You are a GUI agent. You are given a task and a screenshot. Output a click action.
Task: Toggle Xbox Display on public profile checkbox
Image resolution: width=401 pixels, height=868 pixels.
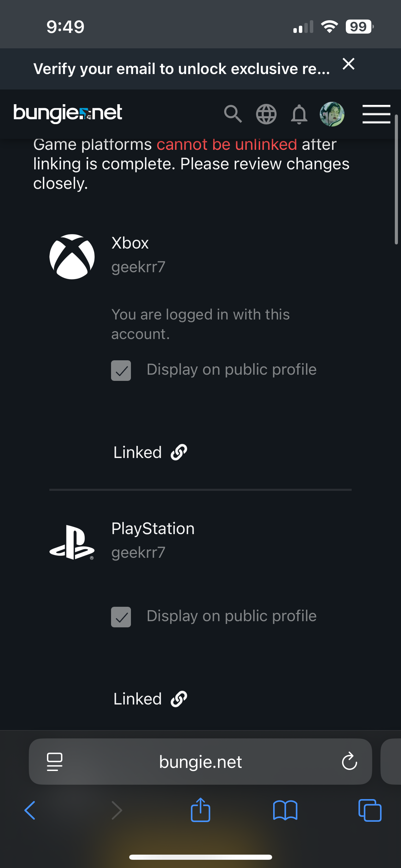pyautogui.click(x=121, y=371)
